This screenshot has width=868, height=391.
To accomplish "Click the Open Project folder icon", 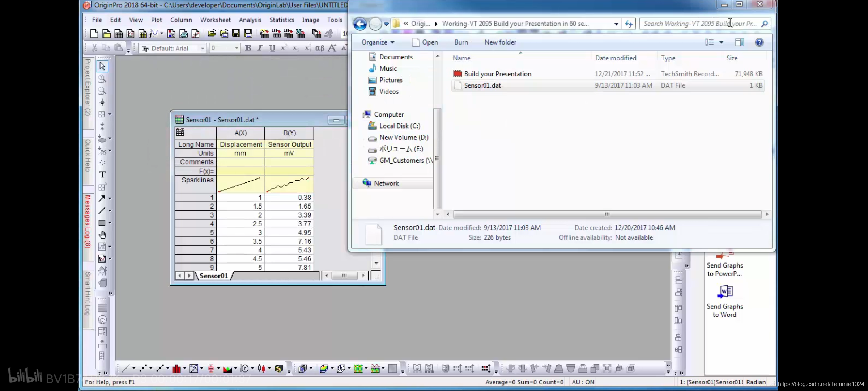I will click(212, 34).
